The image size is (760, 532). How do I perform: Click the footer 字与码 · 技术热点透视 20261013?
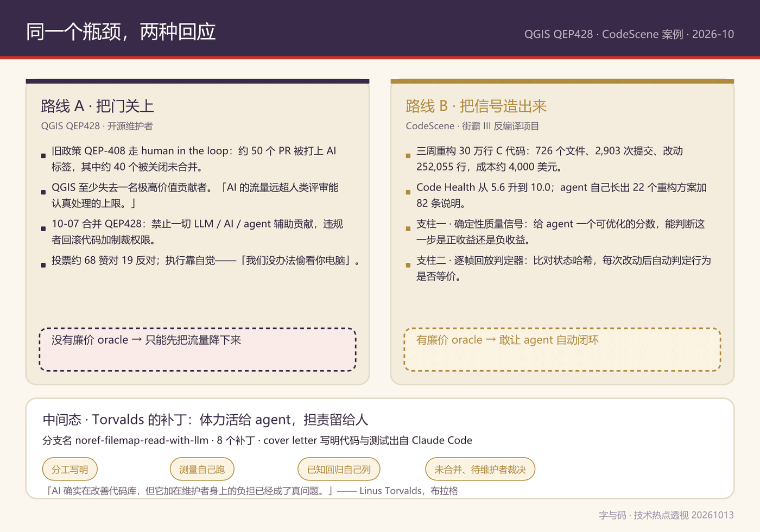click(666, 515)
